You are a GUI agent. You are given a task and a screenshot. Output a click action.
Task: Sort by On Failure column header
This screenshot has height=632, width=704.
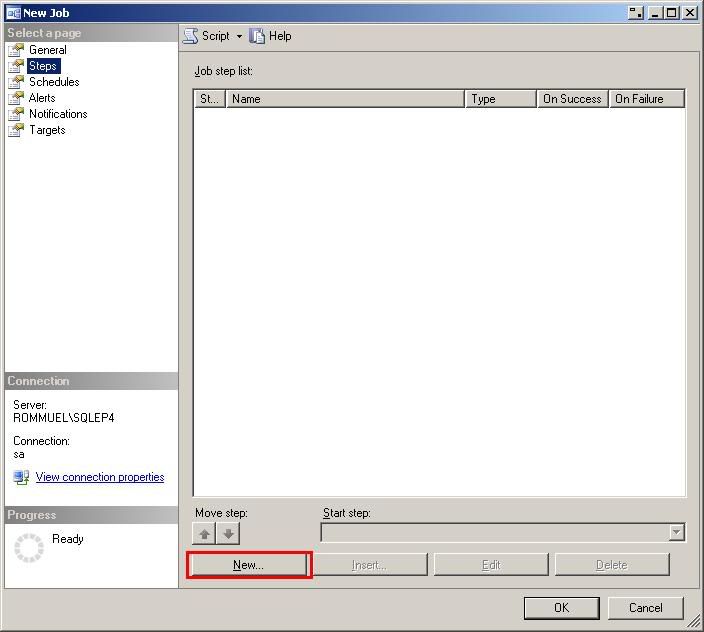pyautogui.click(x=647, y=99)
